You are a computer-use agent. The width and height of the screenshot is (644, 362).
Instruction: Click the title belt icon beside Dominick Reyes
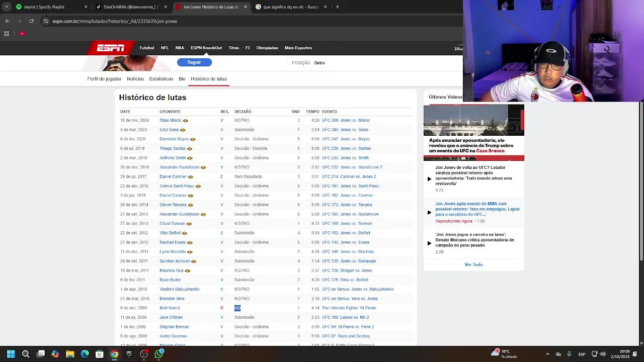(x=193, y=139)
